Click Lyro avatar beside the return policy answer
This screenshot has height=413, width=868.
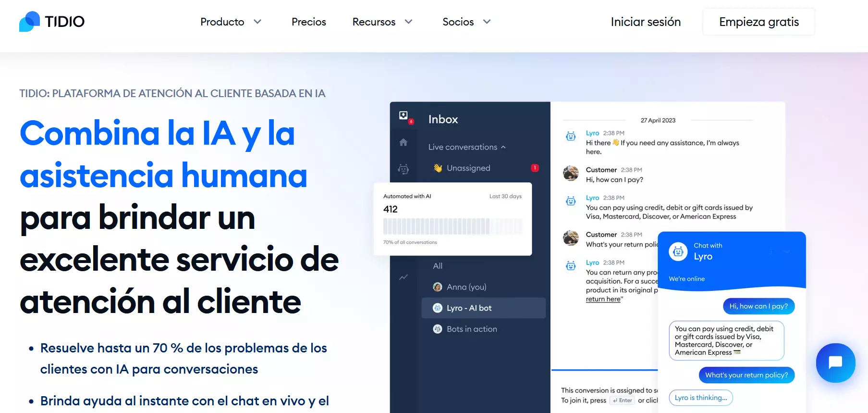tap(571, 265)
